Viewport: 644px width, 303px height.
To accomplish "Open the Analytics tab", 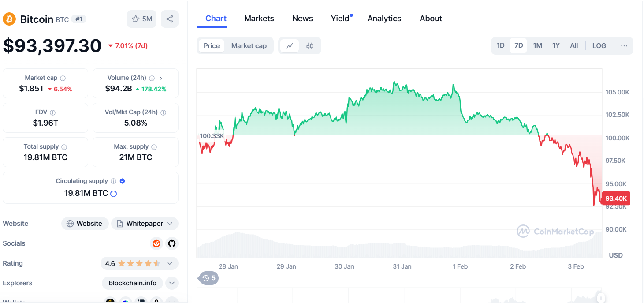I will [x=384, y=19].
